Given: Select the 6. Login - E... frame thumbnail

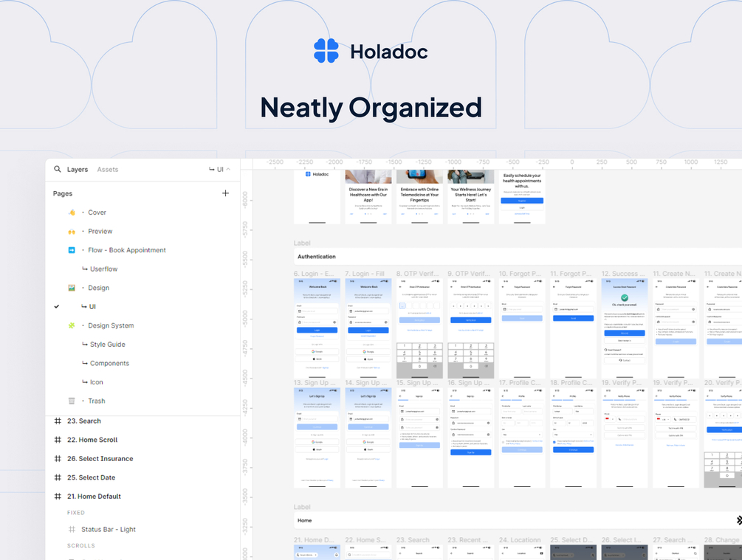Looking at the screenshot, I should tap(317, 328).
